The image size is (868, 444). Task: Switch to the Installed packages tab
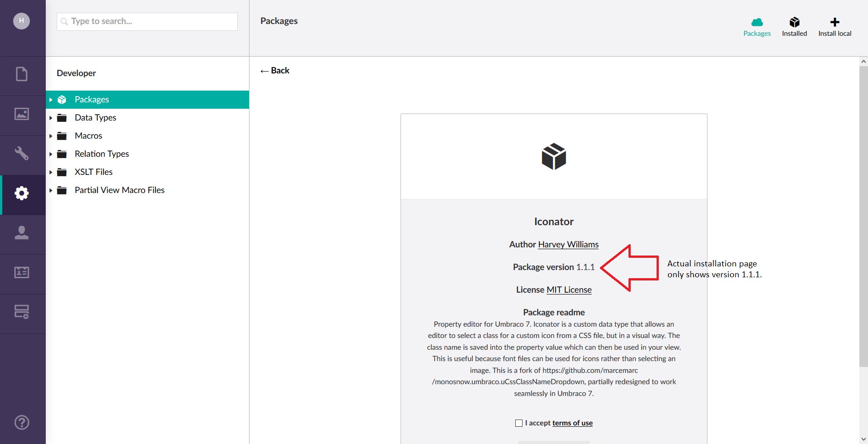point(794,27)
